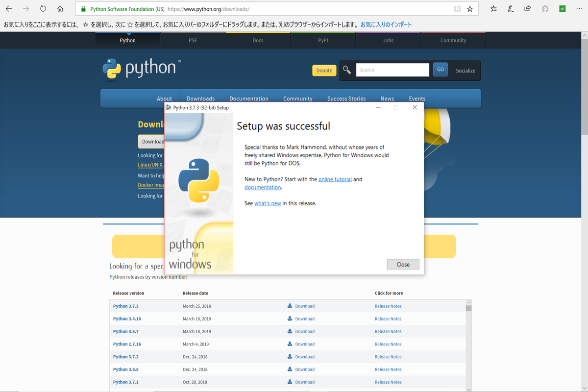Click the python.org logo
Viewport: 588px width, 392px height.
click(x=142, y=69)
